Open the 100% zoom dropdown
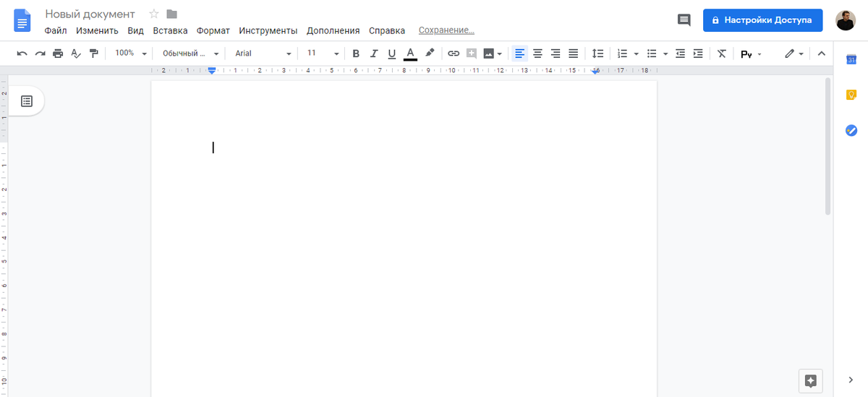The image size is (868, 397). [131, 54]
